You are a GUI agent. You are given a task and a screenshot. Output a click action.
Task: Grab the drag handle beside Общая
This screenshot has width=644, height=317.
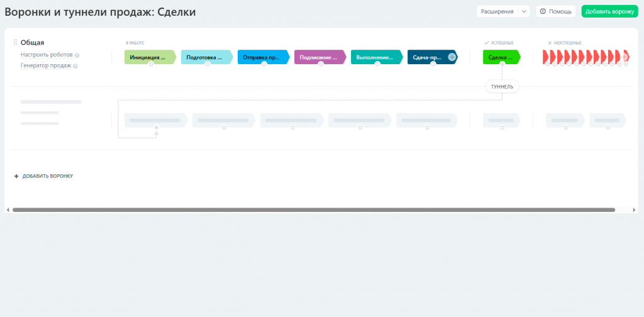click(x=15, y=42)
